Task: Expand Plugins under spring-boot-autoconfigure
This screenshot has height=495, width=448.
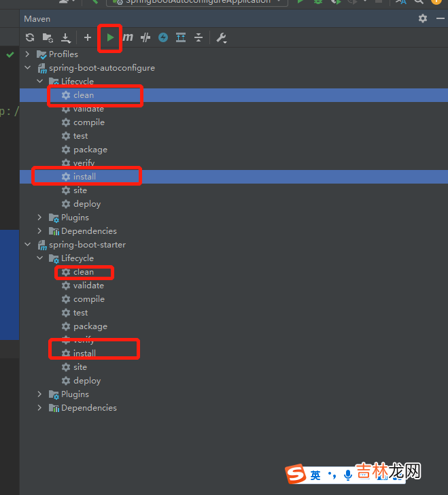Action: pyautogui.click(x=39, y=218)
